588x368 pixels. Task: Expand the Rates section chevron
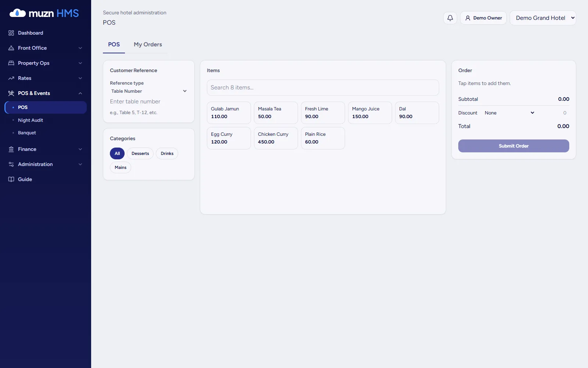80,78
